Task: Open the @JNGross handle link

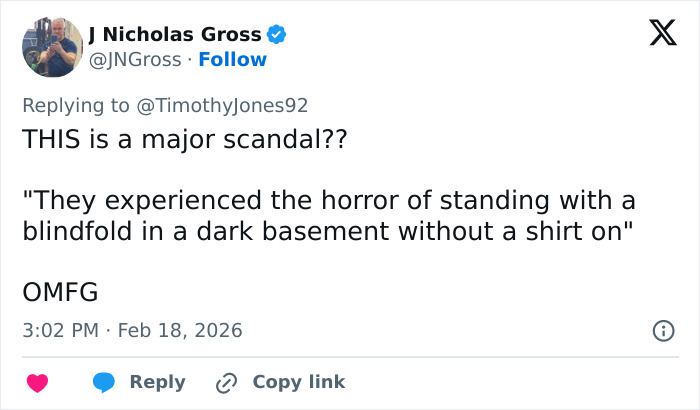Action: (x=138, y=59)
